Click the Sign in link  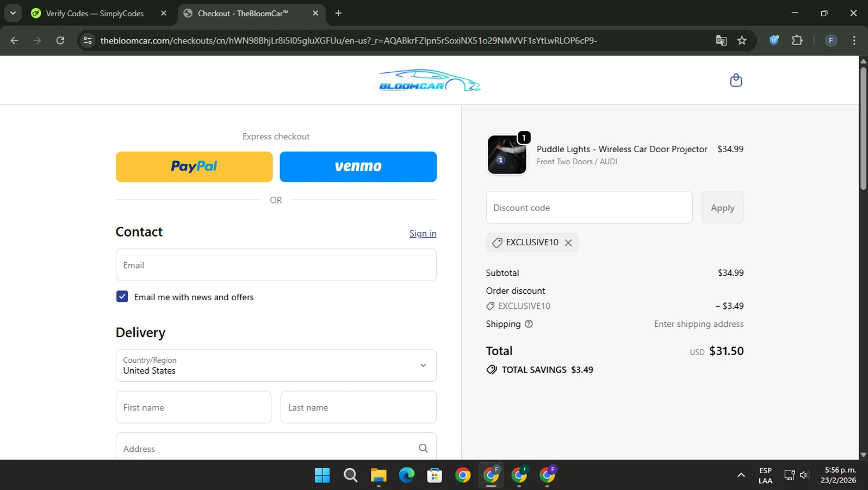pyautogui.click(x=423, y=233)
